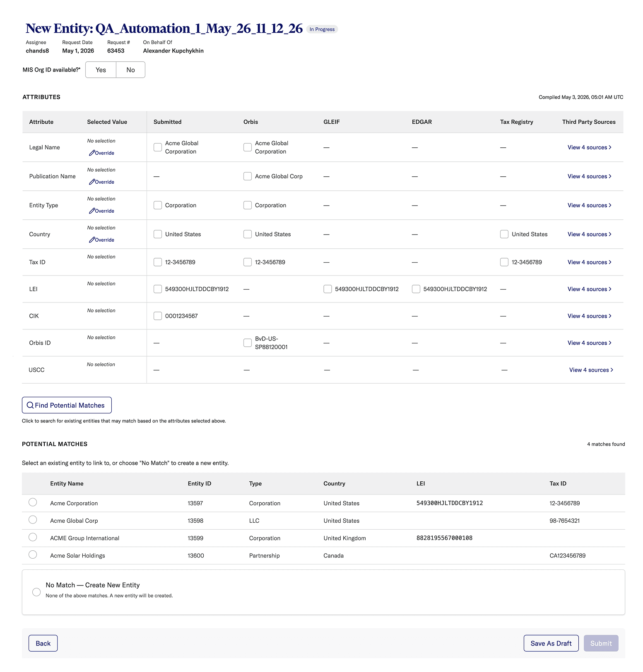643x672 pixels.
Task: Click Override pencil for Country
Action: (x=102, y=240)
